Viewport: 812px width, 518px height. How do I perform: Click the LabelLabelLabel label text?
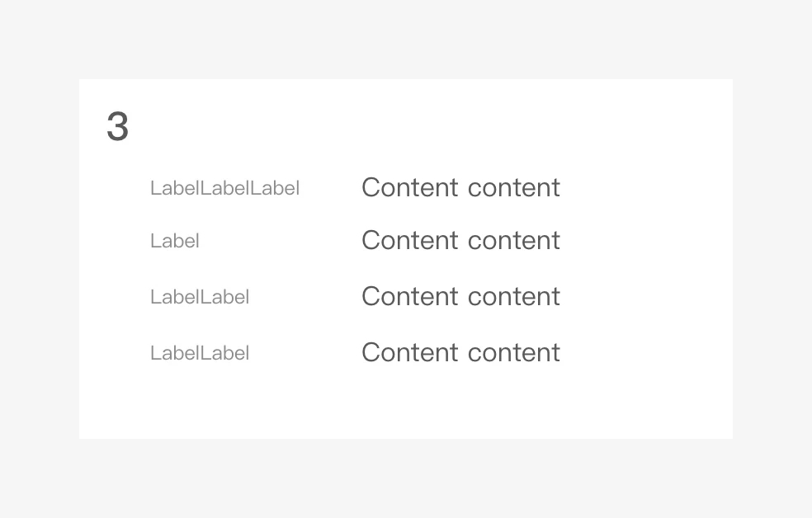click(x=224, y=188)
